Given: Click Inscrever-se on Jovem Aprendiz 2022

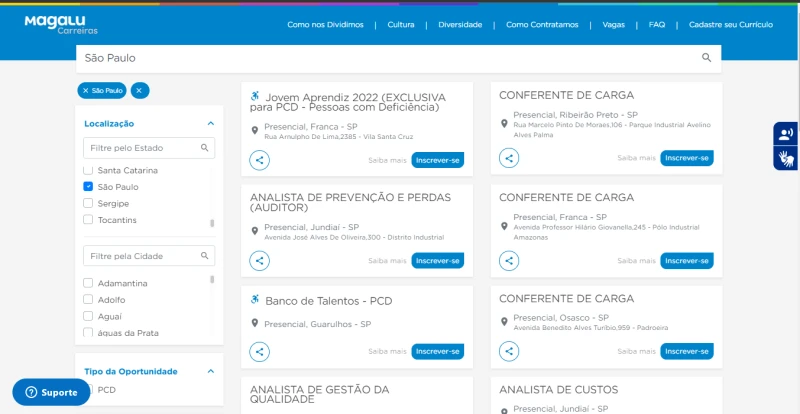Looking at the screenshot, I should (438, 160).
